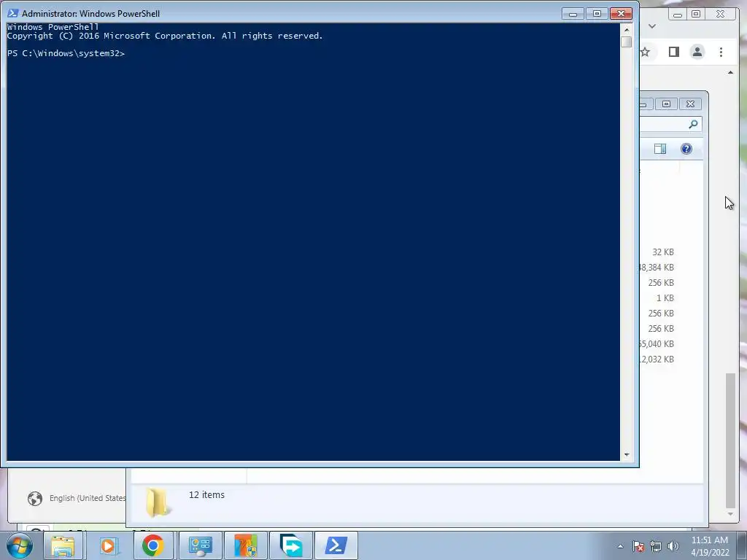Open Explorer help icon

686,149
